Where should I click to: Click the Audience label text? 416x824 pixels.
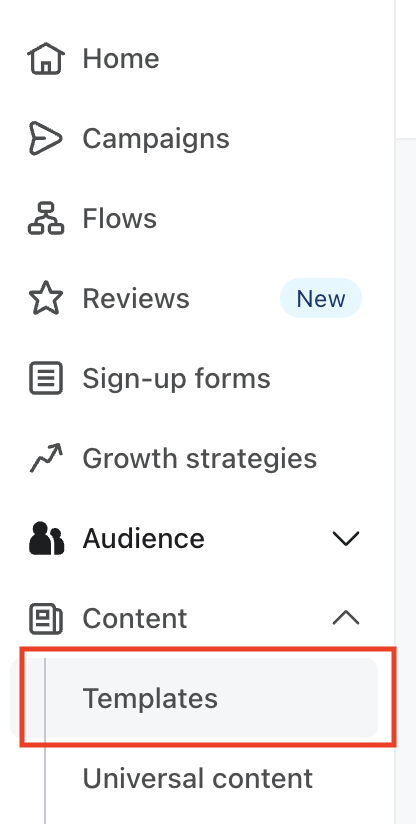pyautogui.click(x=143, y=538)
